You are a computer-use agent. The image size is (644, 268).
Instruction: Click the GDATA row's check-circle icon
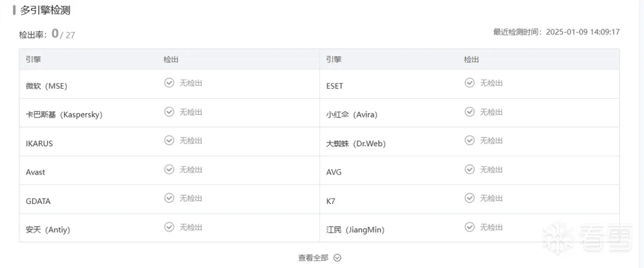pos(169,198)
